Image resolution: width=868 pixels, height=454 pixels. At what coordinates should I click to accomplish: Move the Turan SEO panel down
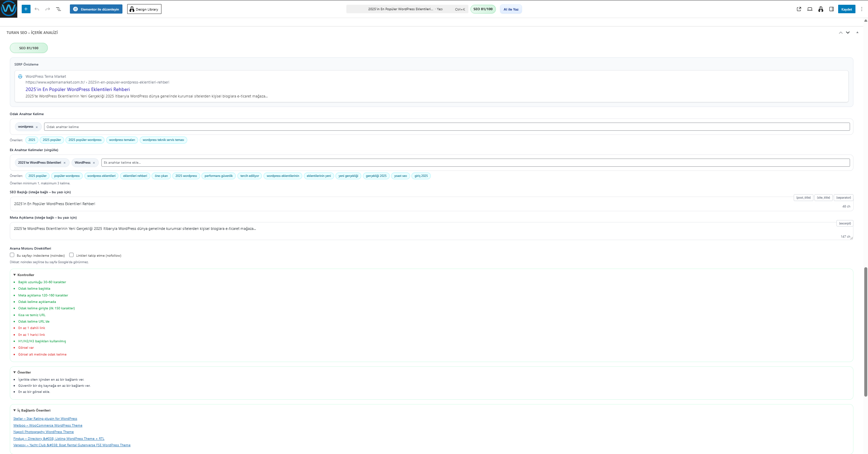click(x=848, y=33)
